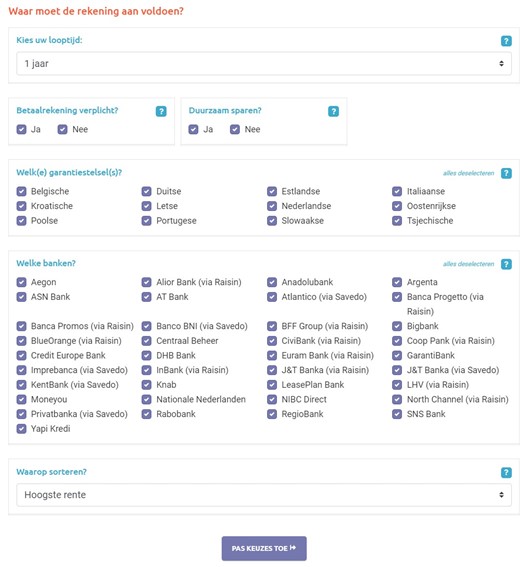
Task: Click 'alles deselecteren' in Welke banken section
Action: point(468,264)
